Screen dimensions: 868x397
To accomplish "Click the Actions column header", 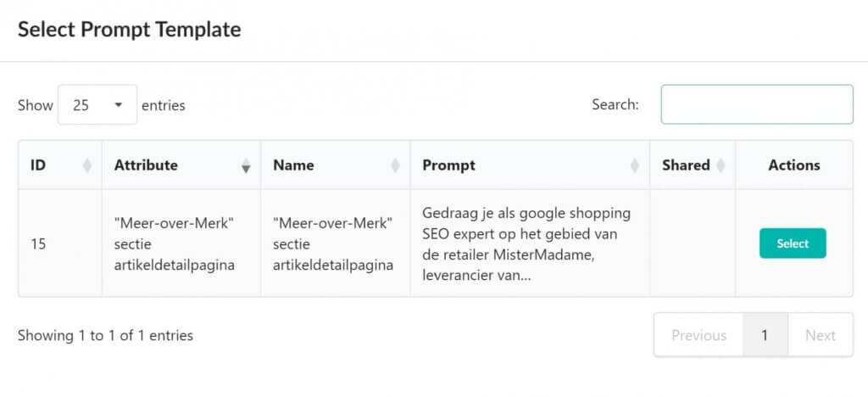I will point(793,165).
